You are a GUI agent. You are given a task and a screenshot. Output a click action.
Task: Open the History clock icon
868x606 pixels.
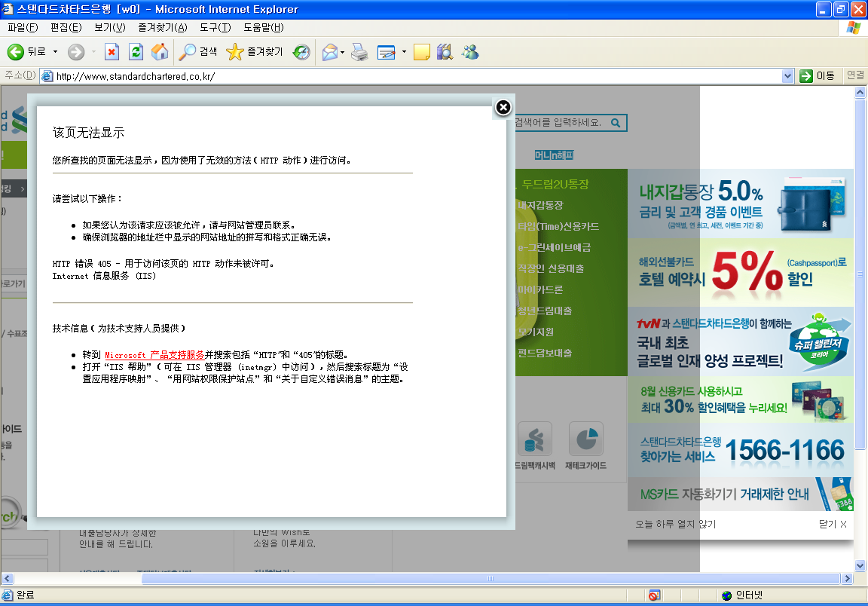(301, 52)
